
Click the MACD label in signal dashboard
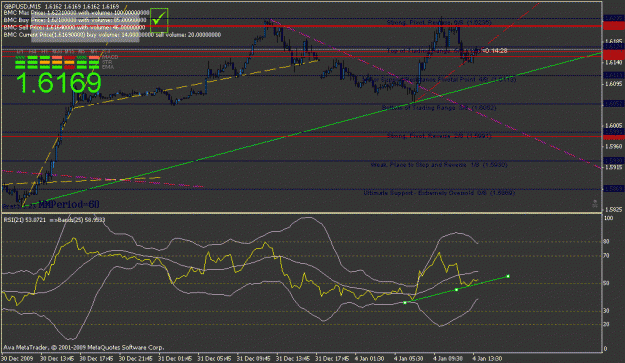coord(110,57)
